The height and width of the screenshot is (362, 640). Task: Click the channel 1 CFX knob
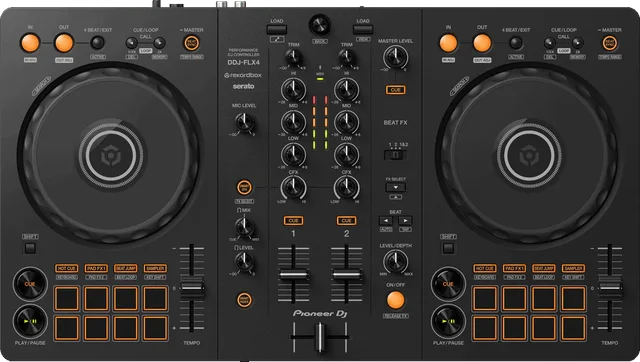[x=293, y=187]
